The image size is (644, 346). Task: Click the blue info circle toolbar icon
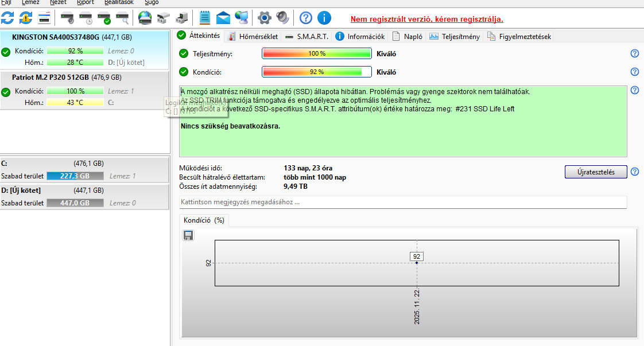(x=324, y=18)
